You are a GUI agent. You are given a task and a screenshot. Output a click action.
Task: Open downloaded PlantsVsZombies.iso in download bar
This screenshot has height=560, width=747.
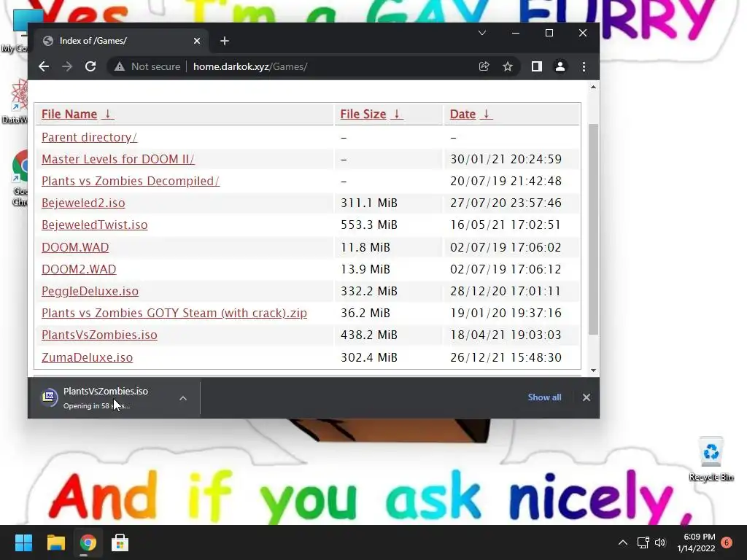click(x=106, y=397)
